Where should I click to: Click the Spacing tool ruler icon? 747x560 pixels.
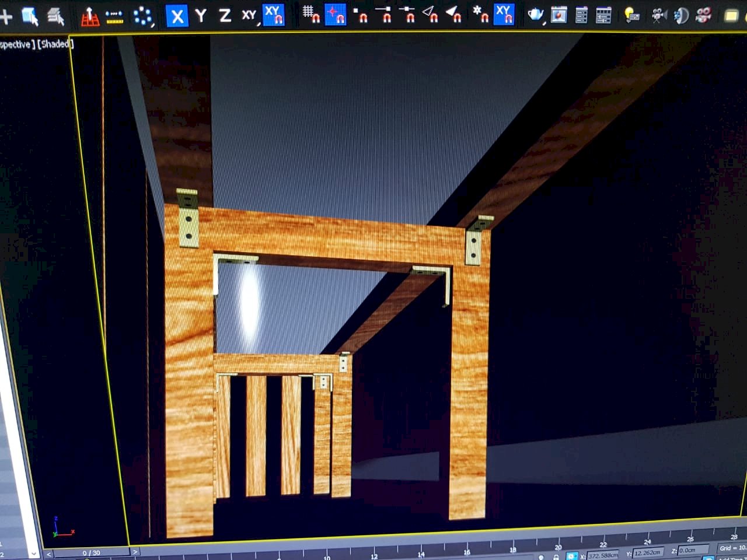pyautogui.click(x=115, y=17)
